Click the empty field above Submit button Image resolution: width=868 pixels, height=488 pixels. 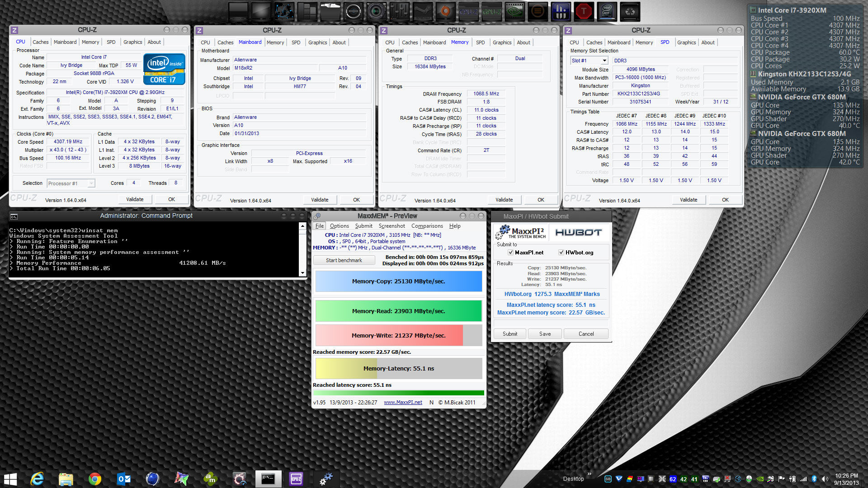point(551,324)
